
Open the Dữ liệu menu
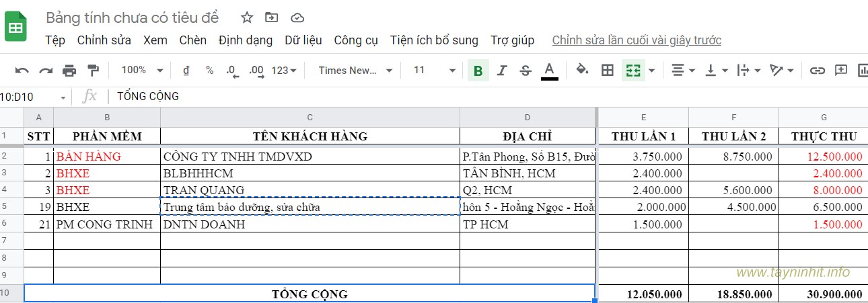[303, 40]
